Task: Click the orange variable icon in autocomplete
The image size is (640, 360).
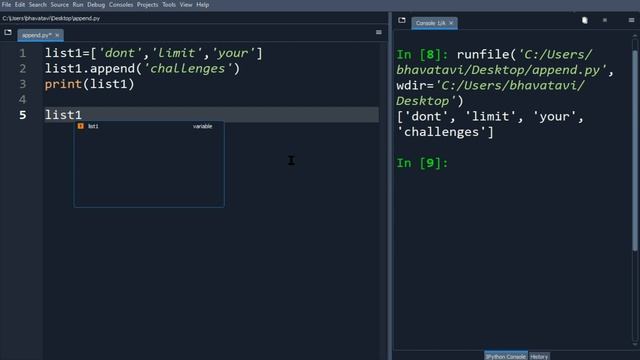Action: [80, 126]
